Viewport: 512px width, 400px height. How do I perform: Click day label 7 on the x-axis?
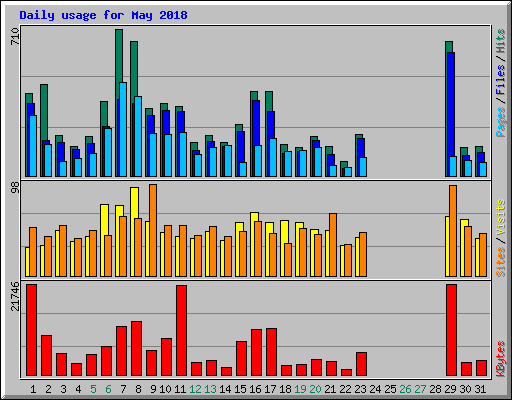[x=123, y=389]
